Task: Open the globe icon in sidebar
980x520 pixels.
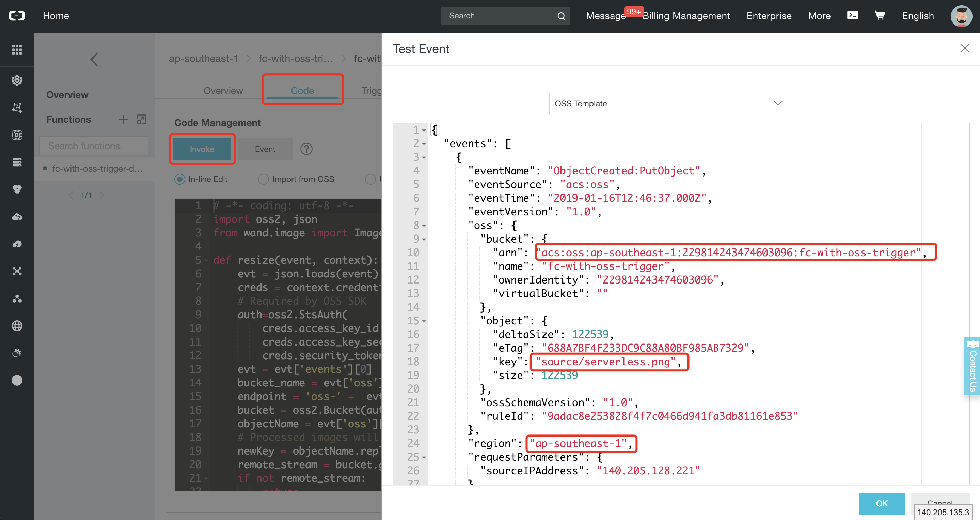Action: pos(17,326)
